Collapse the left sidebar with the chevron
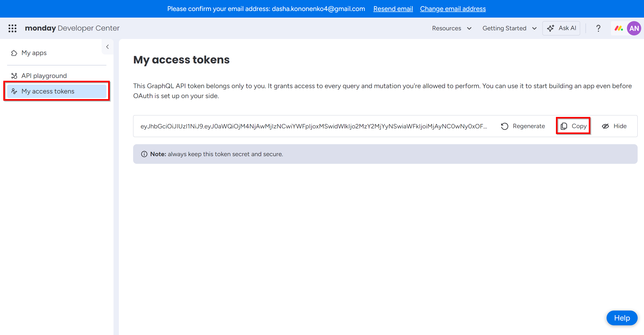This screenshot has height=335, width=644. click(x=107, y=47)
